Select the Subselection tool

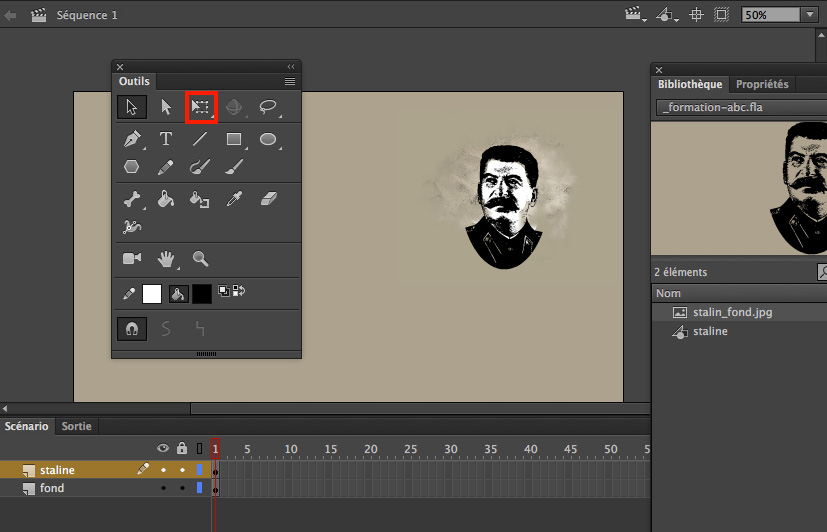click(x=166, y=107)
